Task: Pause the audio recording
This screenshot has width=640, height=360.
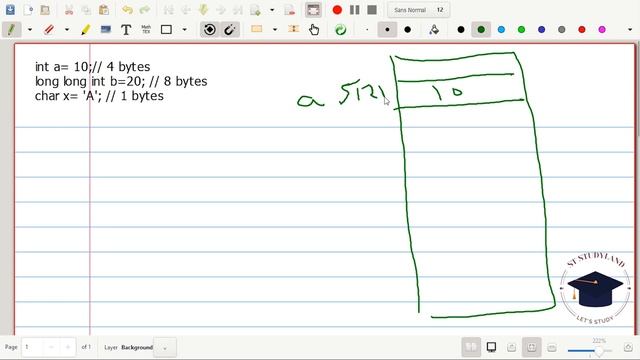Action: point(355,10)
